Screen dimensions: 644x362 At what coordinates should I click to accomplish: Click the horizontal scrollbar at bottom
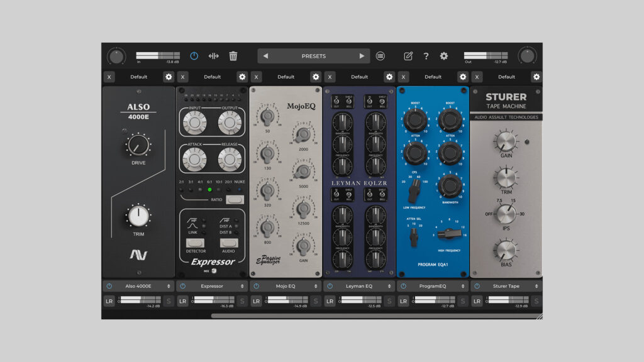(376, 315)
